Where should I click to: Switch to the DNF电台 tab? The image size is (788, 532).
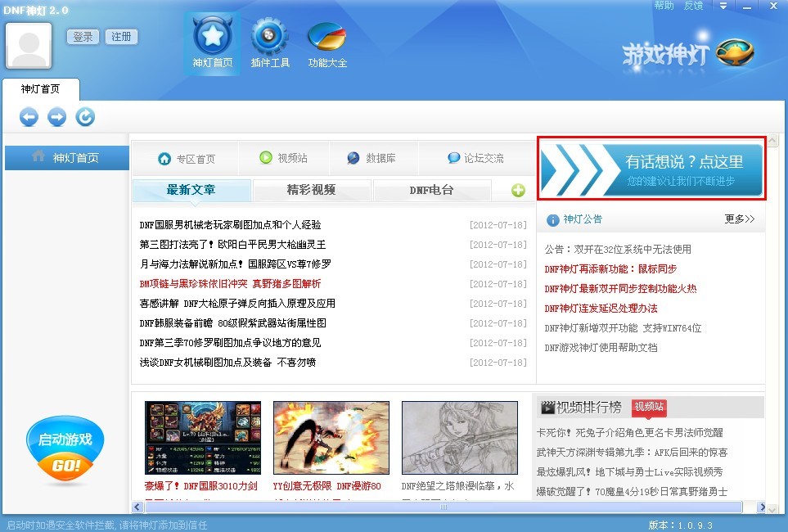431,190
